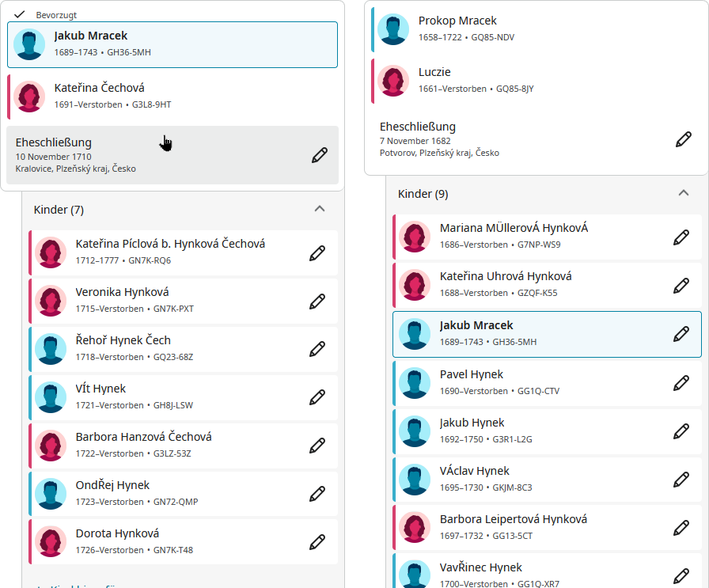Click Dorota Hynková's portrait icon
This screenshot has width=709, height=588.
coord(51,542)
